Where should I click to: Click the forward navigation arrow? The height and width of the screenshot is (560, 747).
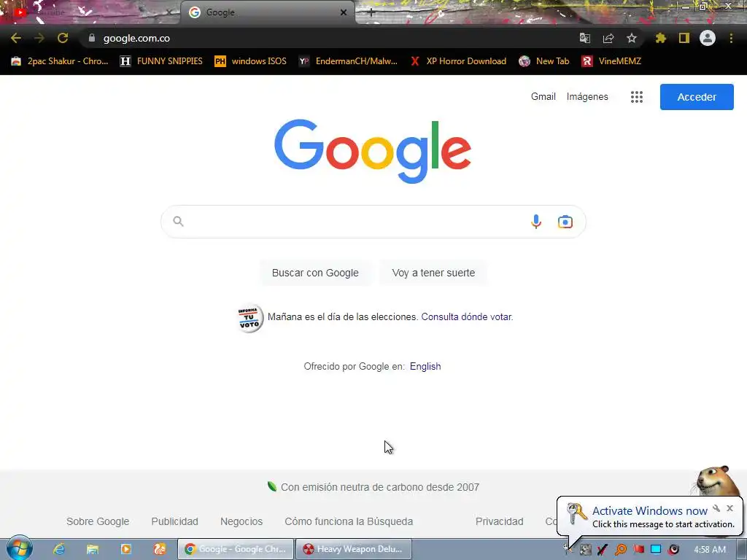pos(39,38)
